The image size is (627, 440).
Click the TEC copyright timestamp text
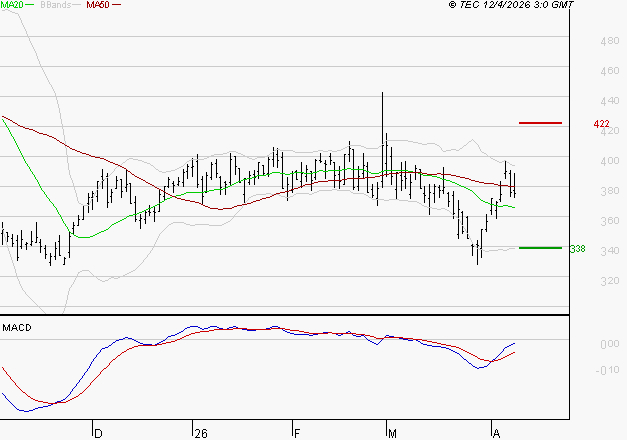click(510, 5)
